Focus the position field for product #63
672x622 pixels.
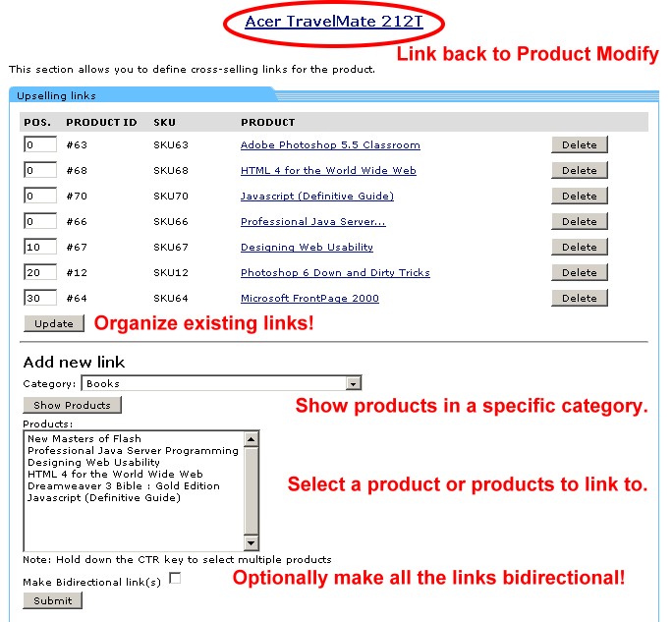[40, 144]
